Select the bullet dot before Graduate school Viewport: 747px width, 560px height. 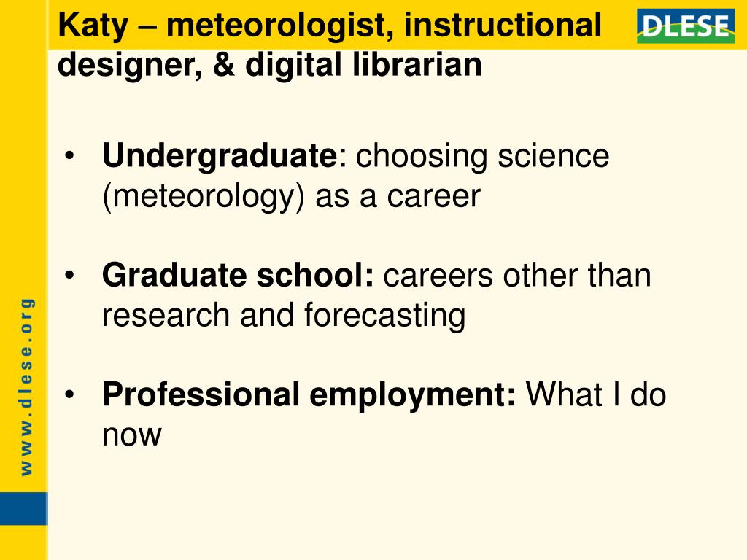tap(70, 275)
